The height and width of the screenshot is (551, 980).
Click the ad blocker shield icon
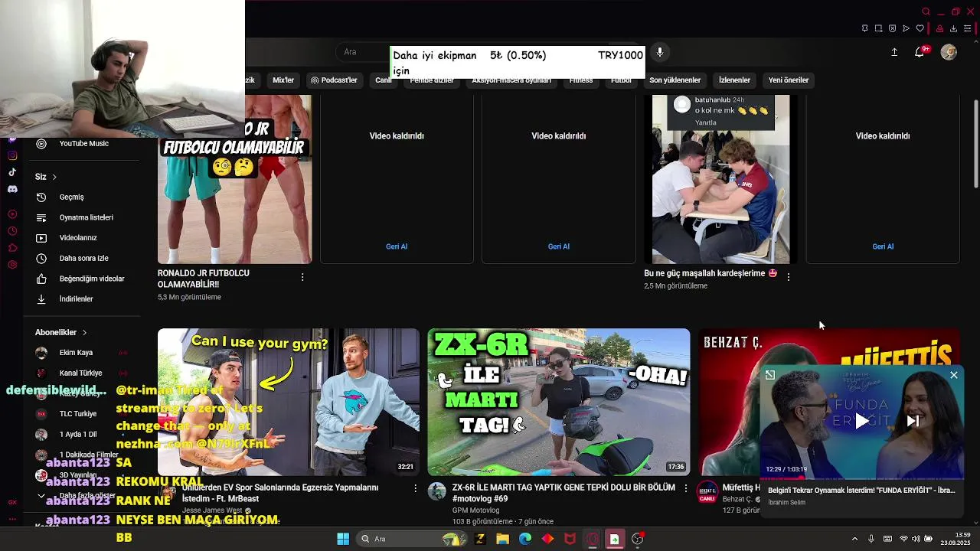pyautogui.click(x=892, y=28)
